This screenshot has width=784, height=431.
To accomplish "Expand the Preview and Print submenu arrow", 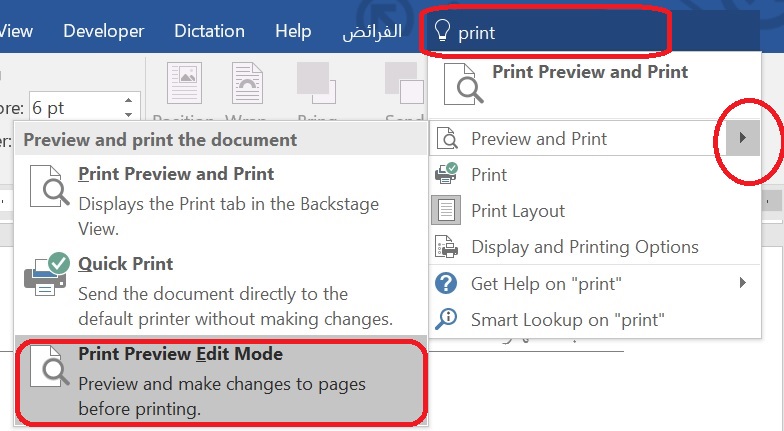I will [742, 138].
